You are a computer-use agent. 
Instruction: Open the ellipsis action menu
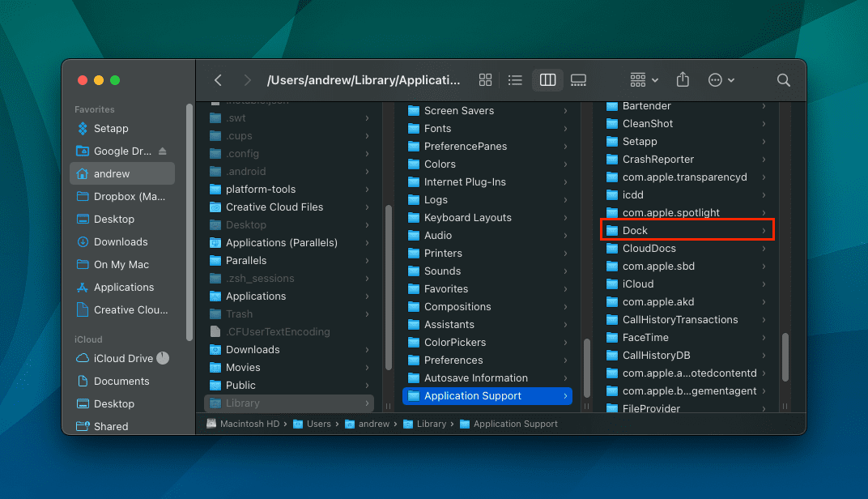click(x=721, y=80)
